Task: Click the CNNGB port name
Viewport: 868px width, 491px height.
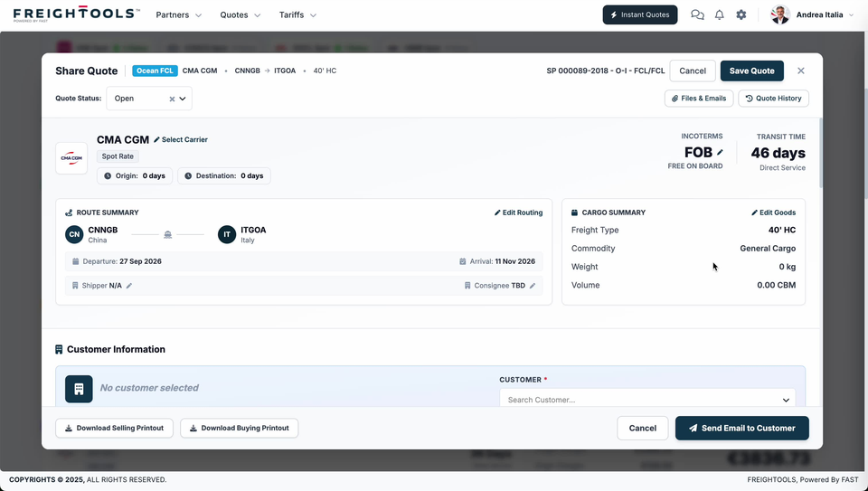Action: (102, 230)
